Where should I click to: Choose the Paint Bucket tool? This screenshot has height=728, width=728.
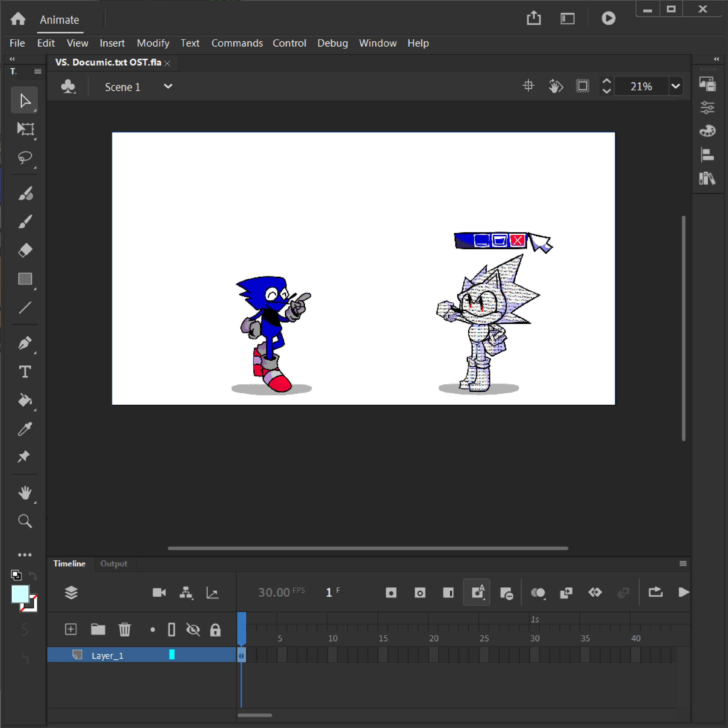(x=25, y=400)
